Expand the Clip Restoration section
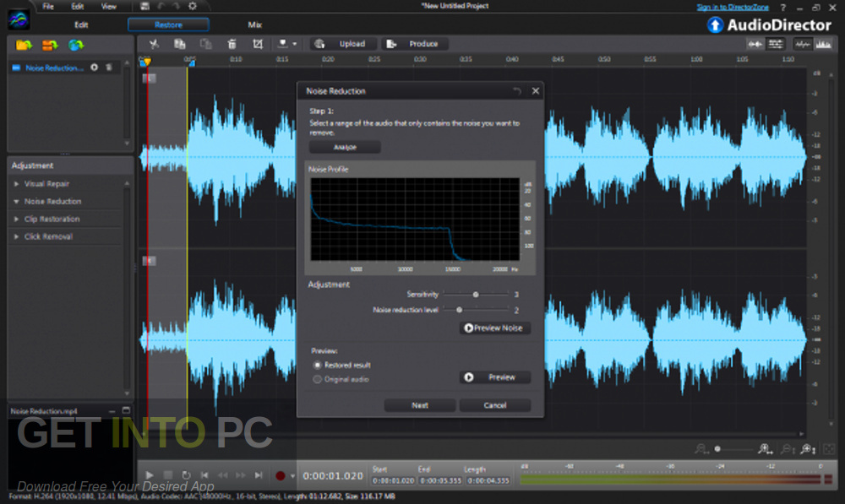The image size is (845, 504). point(16,219)
